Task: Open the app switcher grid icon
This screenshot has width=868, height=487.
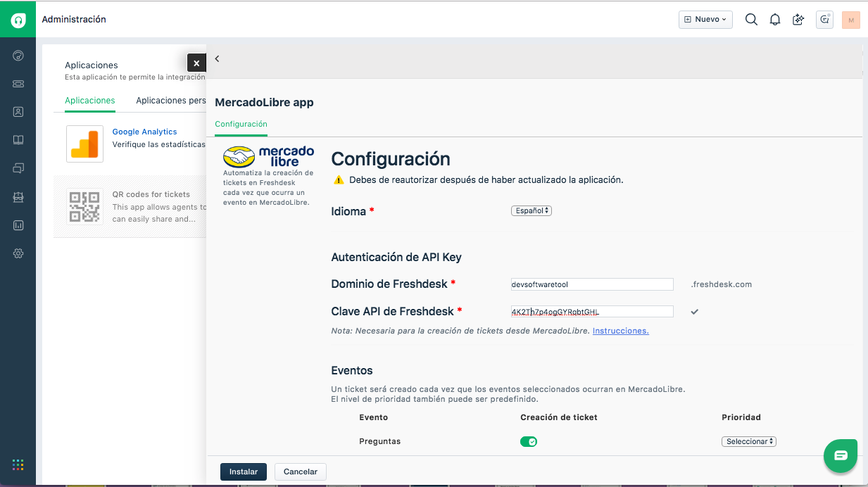Action: pyautogui.click(x=18, y=464)
